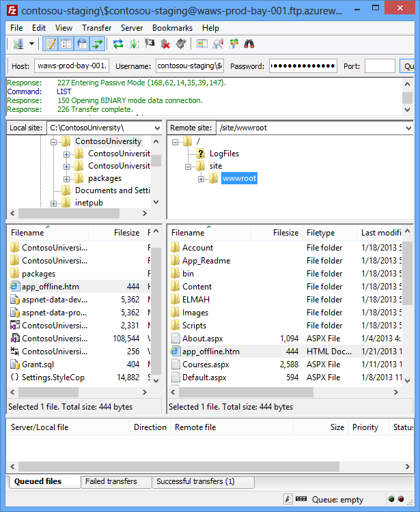420x512 pixels.
Task: Open the Transfer menu
Action: coord(97,28)
